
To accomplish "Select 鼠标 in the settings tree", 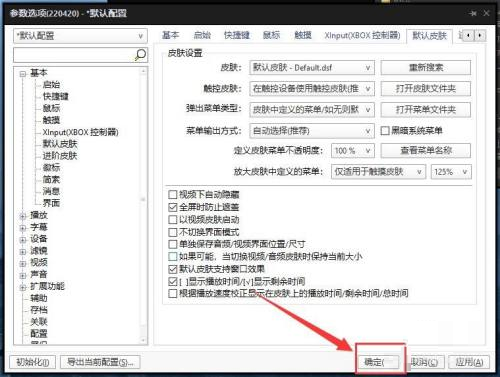I will (51, 108).
